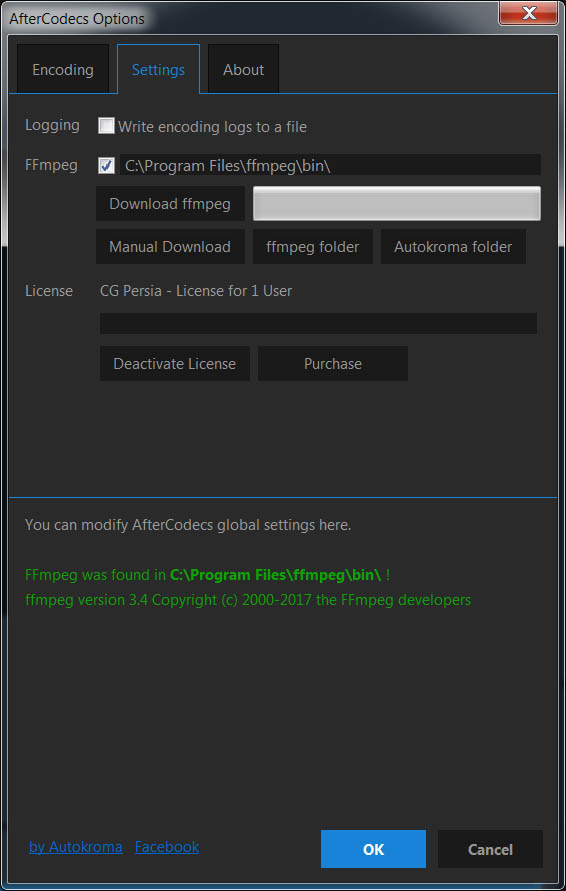Open the About tab
566x891 pixels.
point(243,69)
